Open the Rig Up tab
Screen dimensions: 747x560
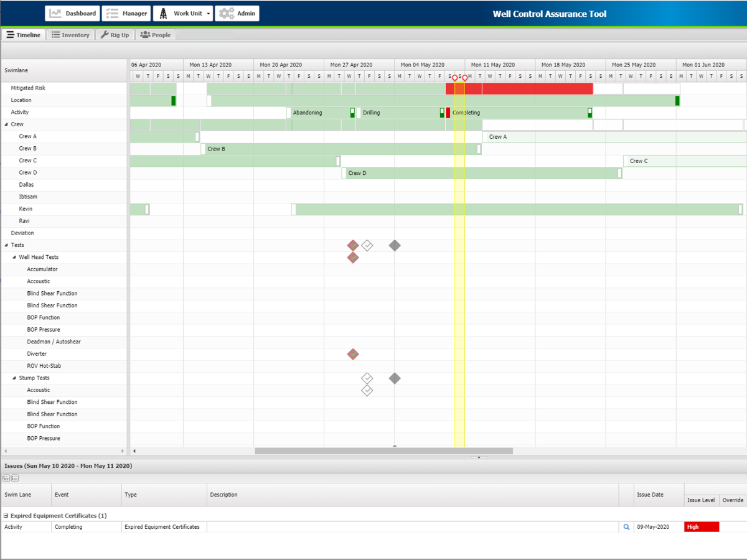[x=115, y=35]
